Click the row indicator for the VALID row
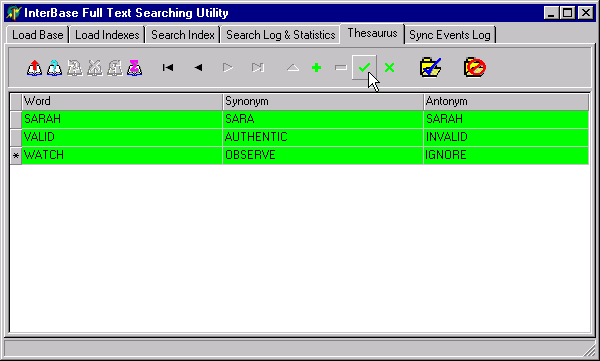 (x=16, y=137)
